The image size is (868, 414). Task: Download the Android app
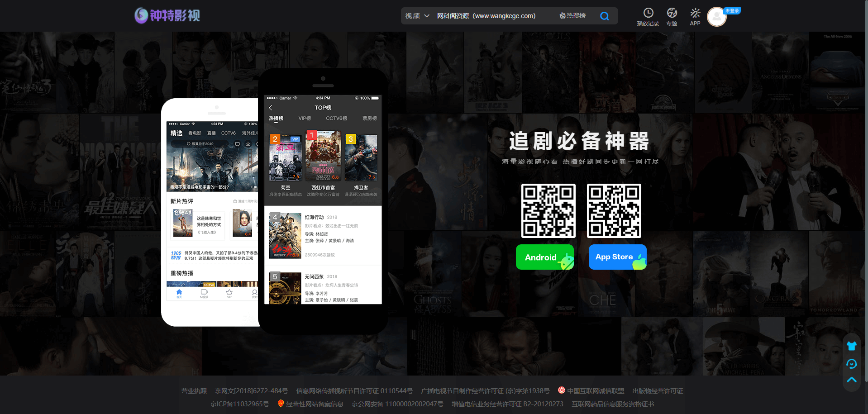click(545, 257)
